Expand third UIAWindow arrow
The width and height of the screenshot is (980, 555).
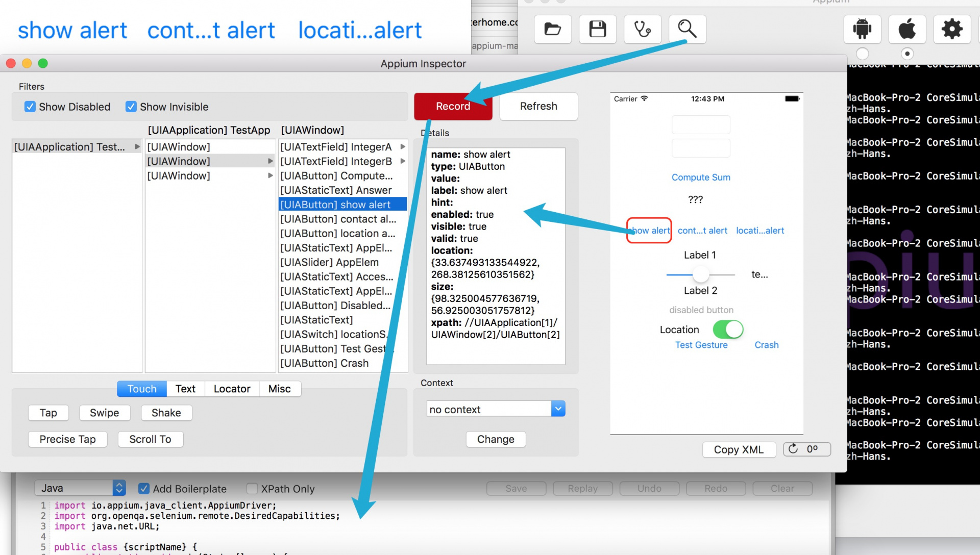click(271, 175)
